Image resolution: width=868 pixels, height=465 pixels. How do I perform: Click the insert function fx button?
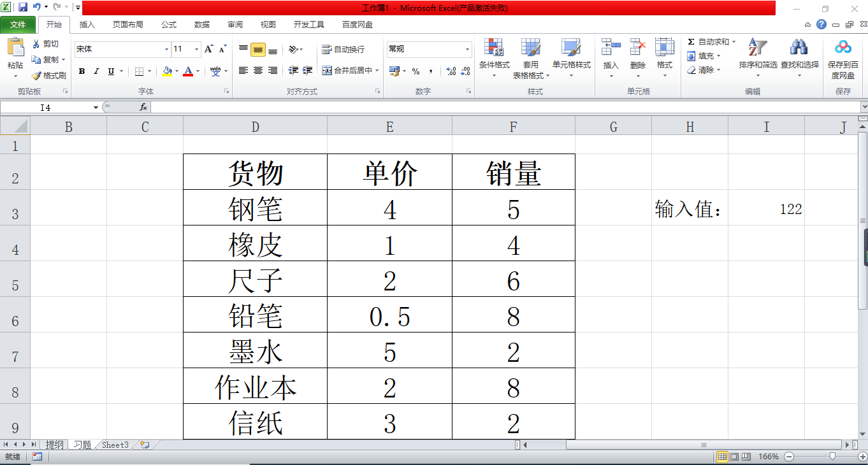click(x=144, y=108)
